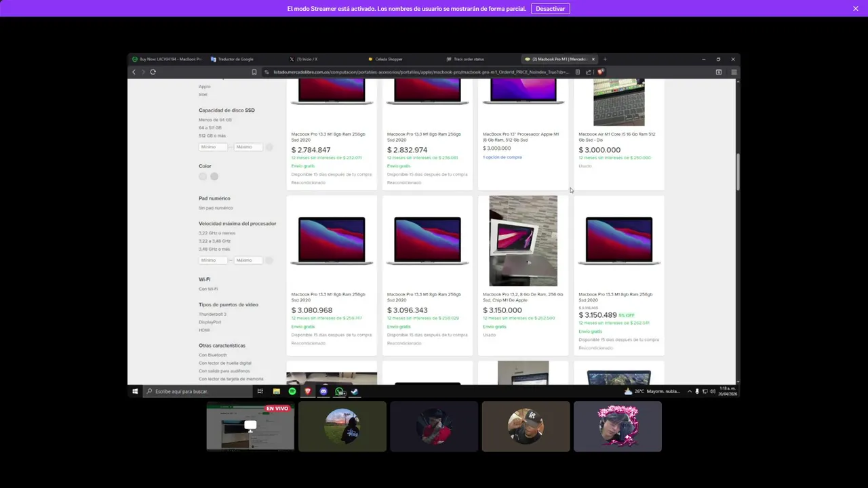Open a new browser tab with plus

[605, 59]
